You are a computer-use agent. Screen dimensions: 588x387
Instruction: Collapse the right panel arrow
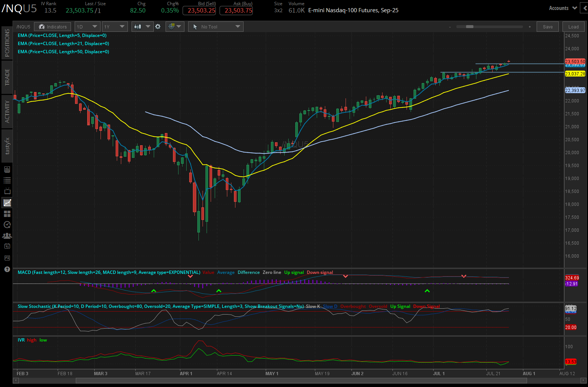(x=585, y=8)
